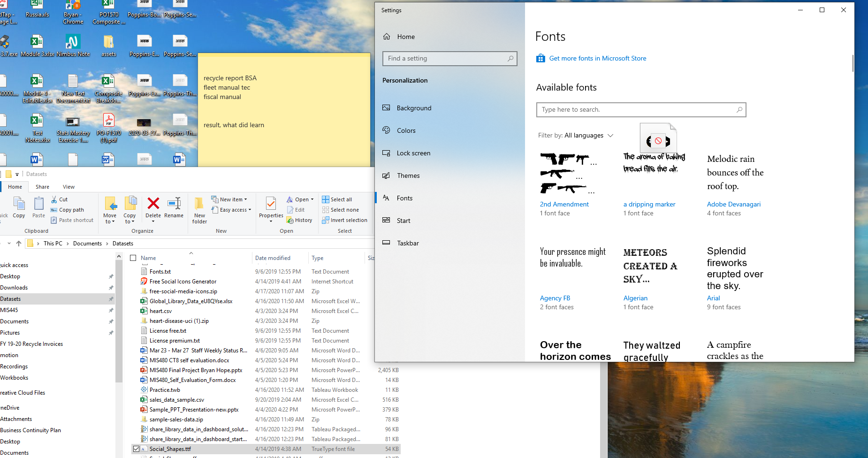Select the assets folder on desktop
Image resolution: width=868 pixels, height=458 pixels.
click(x=108, y=46)
